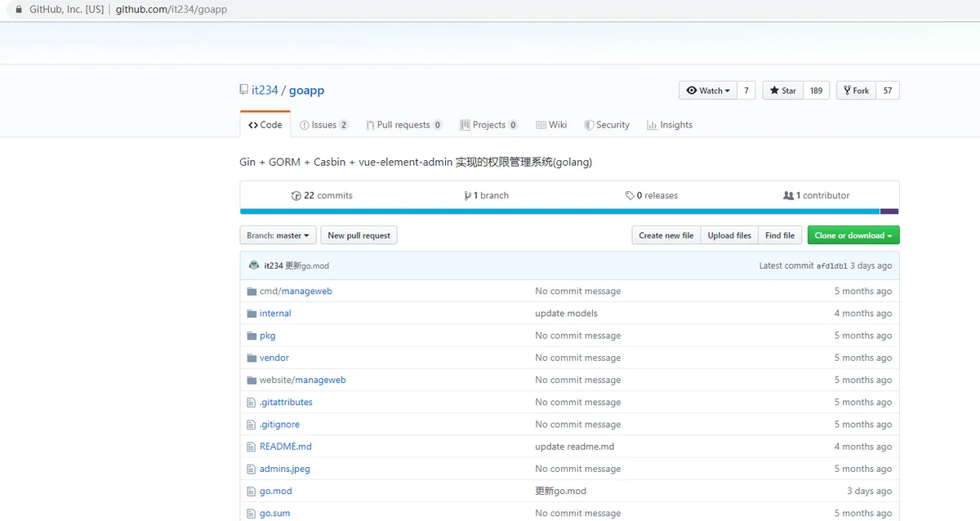Open the cmd/manageweb folder

point(296,292)
